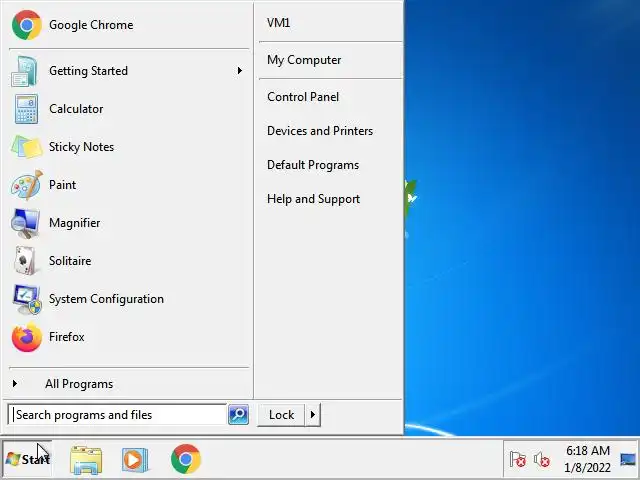The height and width of the screenshot is (480, 640).
Task: Open File Explorer in the taskbar
Action: [86, 460]
